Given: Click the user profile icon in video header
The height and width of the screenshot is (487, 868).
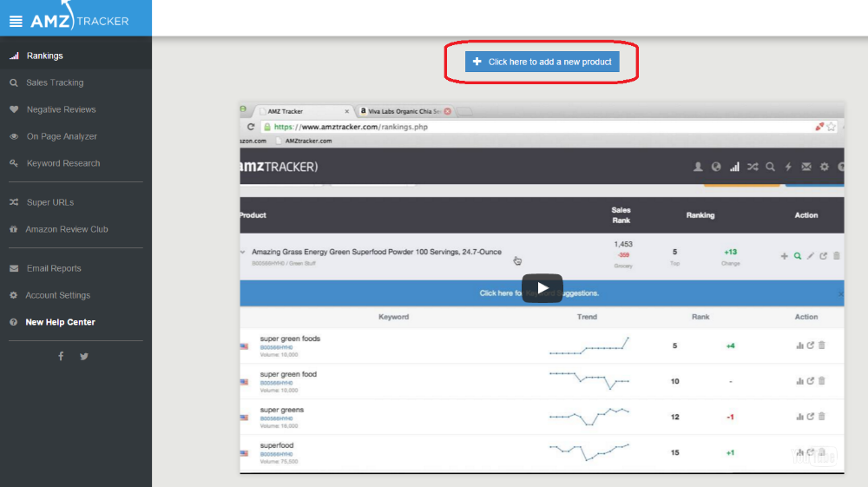Looking at the screenshot, I should point(698,167).
